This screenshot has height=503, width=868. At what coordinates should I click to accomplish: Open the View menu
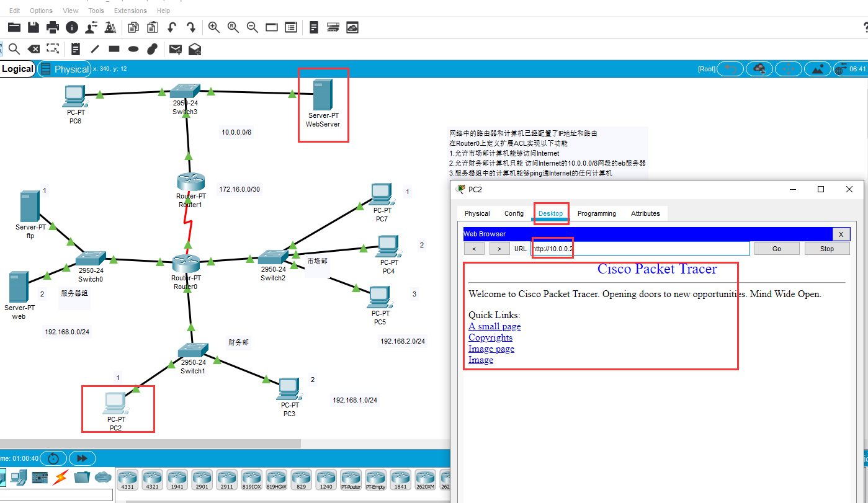click(x=71, y=11)
